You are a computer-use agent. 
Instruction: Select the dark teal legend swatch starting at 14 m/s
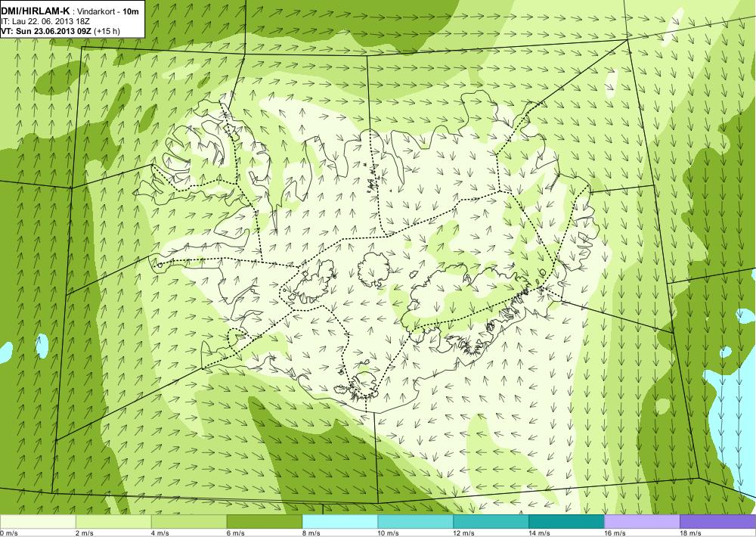click(566, 522)
